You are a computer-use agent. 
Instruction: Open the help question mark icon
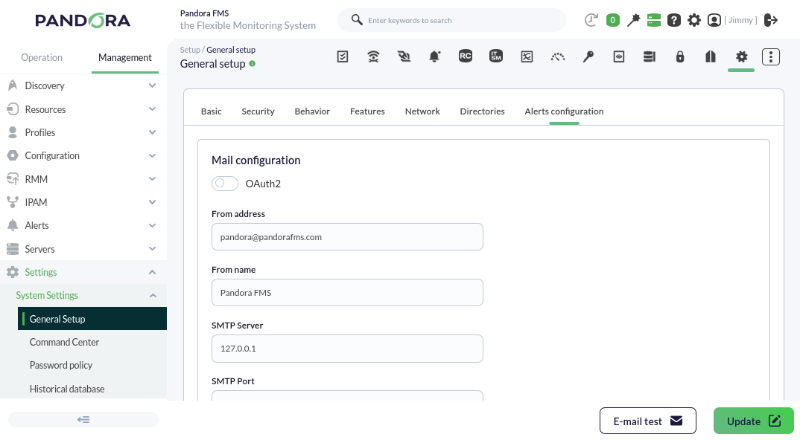click(674, 20)
